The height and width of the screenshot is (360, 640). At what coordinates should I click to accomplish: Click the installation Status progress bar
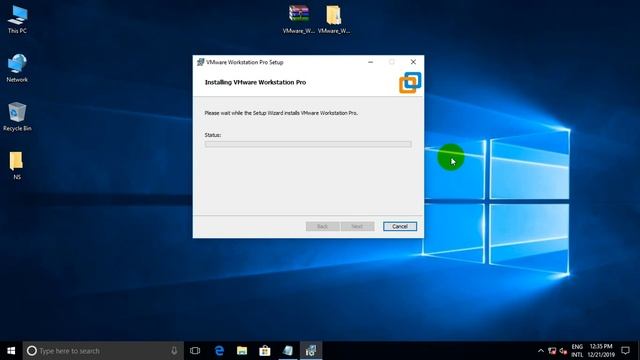(308, 144)
